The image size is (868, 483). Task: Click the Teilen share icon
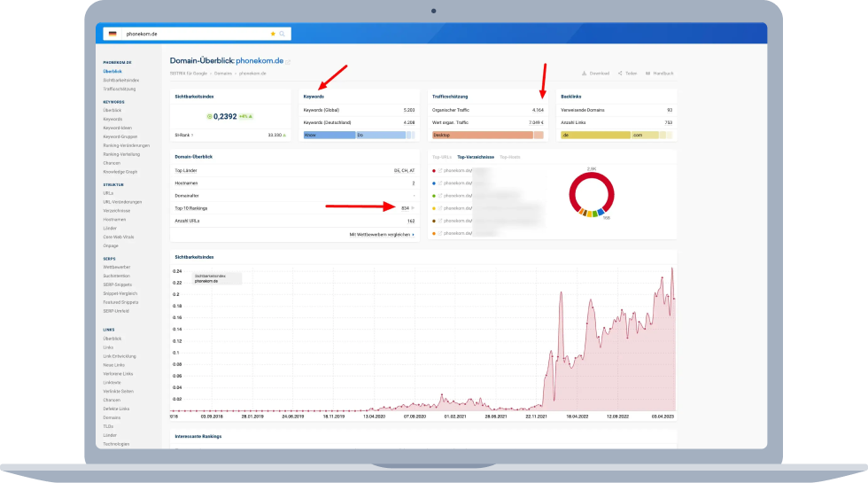pos(620,74)
